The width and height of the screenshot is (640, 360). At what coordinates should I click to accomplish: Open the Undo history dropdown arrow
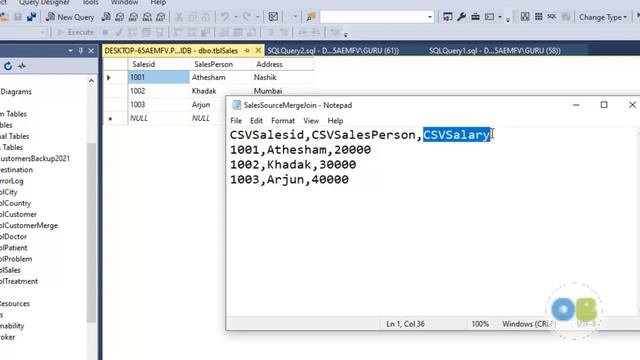click(236, 17)
